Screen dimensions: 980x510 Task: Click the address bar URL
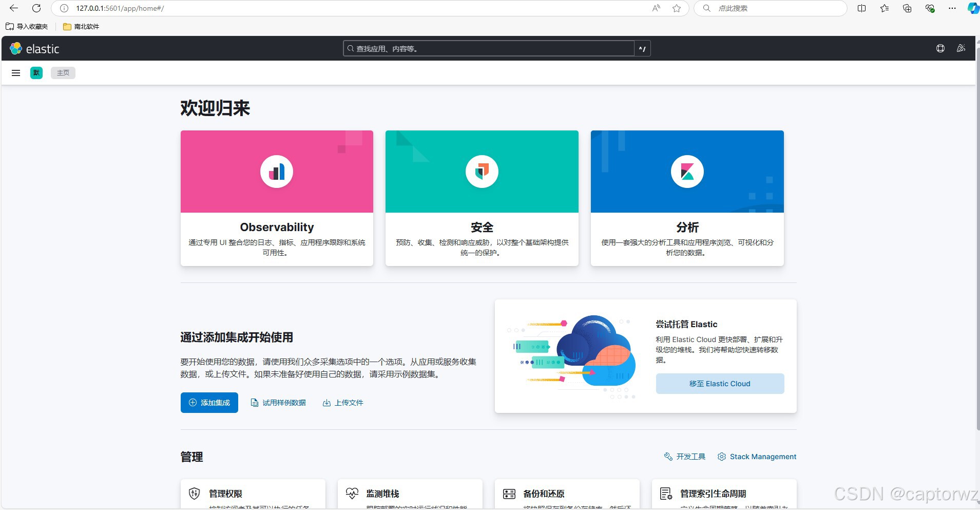[x=120, y=8]
